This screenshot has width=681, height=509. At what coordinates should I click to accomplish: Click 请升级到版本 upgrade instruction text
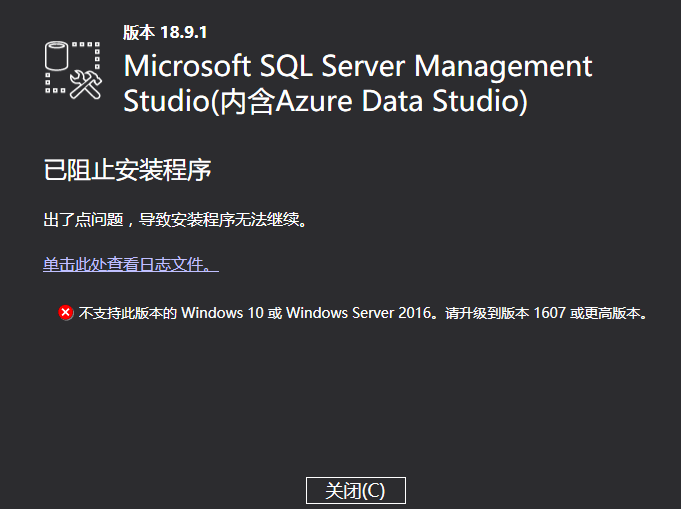487,313
